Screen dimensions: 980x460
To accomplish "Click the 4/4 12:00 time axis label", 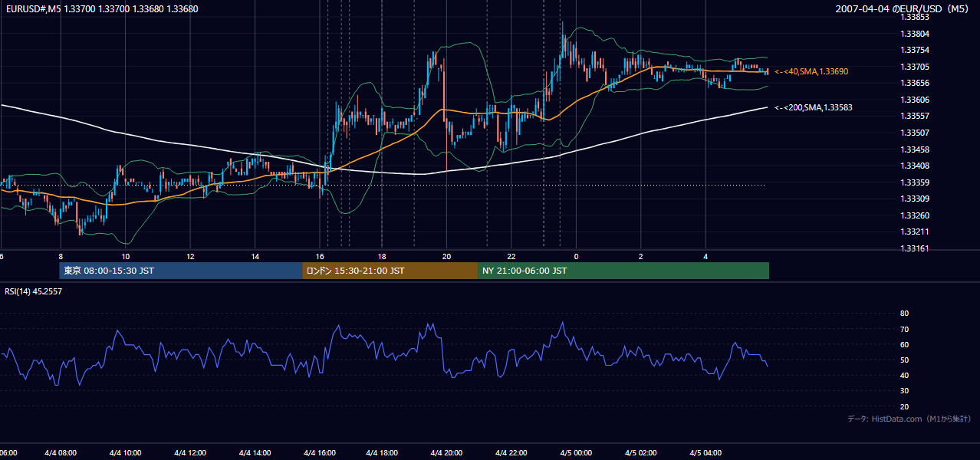I will click(190, 453).
